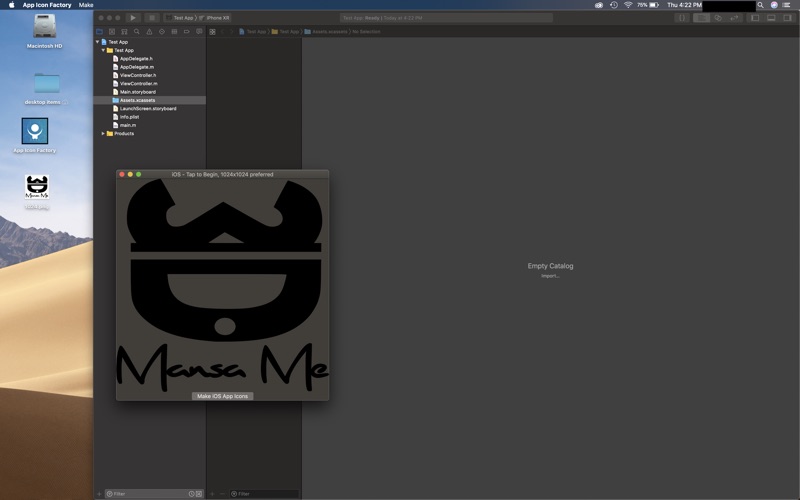Screen dimensions: 800x500
Task: Open the Apple menu
Action: click(11, 5)
